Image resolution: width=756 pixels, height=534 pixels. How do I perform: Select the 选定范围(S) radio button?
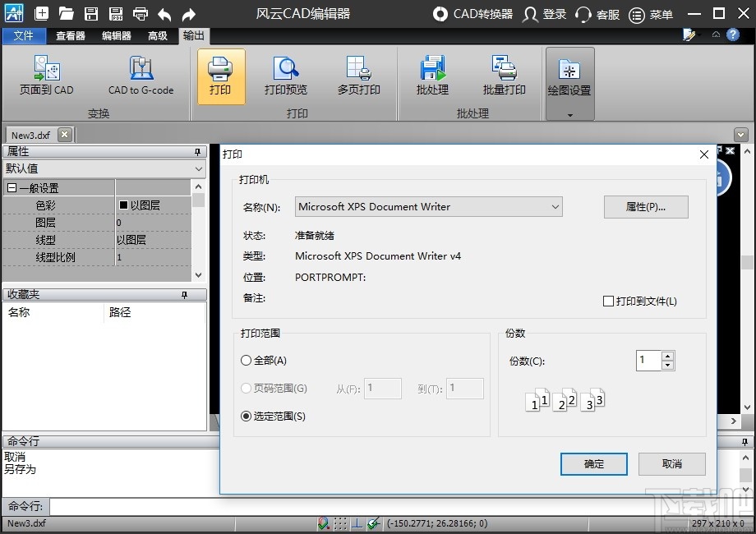[246, 416]
